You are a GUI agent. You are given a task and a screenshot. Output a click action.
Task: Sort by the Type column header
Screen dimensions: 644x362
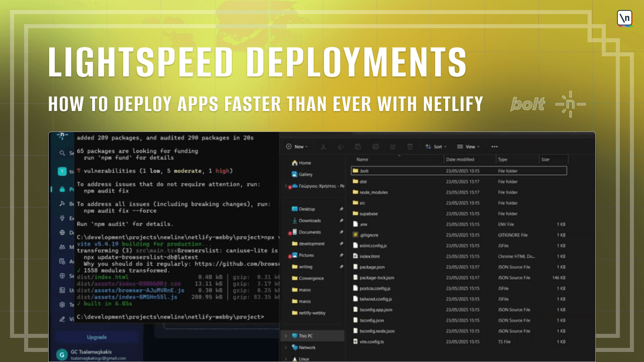[x=503, y=160]
